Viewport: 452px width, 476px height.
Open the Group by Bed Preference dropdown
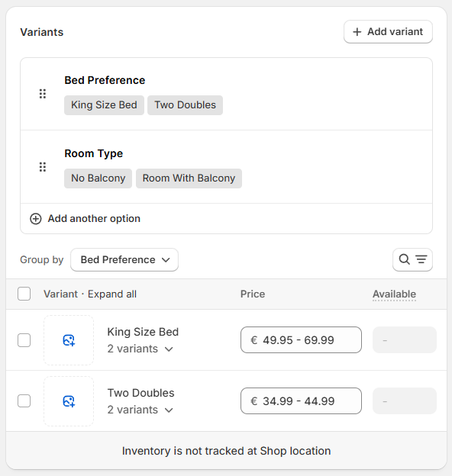click(124, 260)
